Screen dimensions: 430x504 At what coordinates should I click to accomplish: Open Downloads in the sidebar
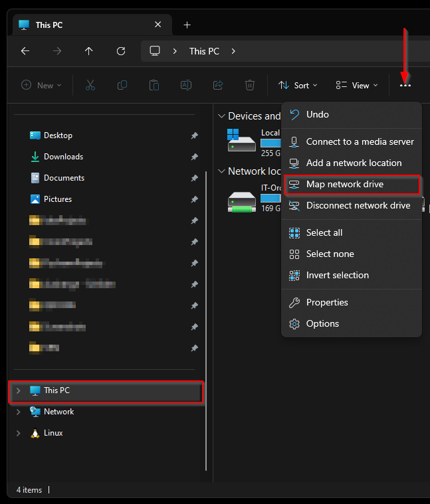[x=63, y=157]
